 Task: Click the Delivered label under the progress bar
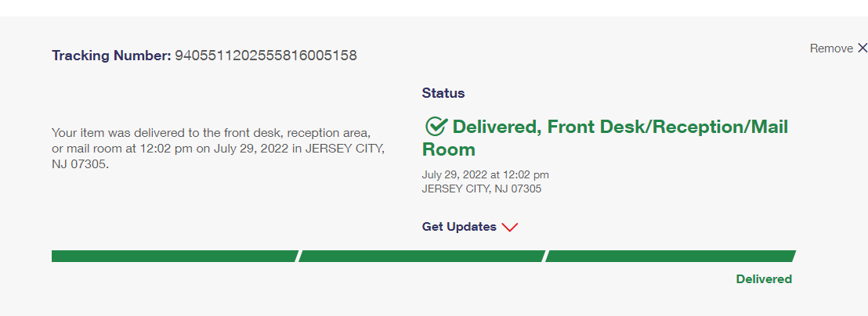point(764,279)
